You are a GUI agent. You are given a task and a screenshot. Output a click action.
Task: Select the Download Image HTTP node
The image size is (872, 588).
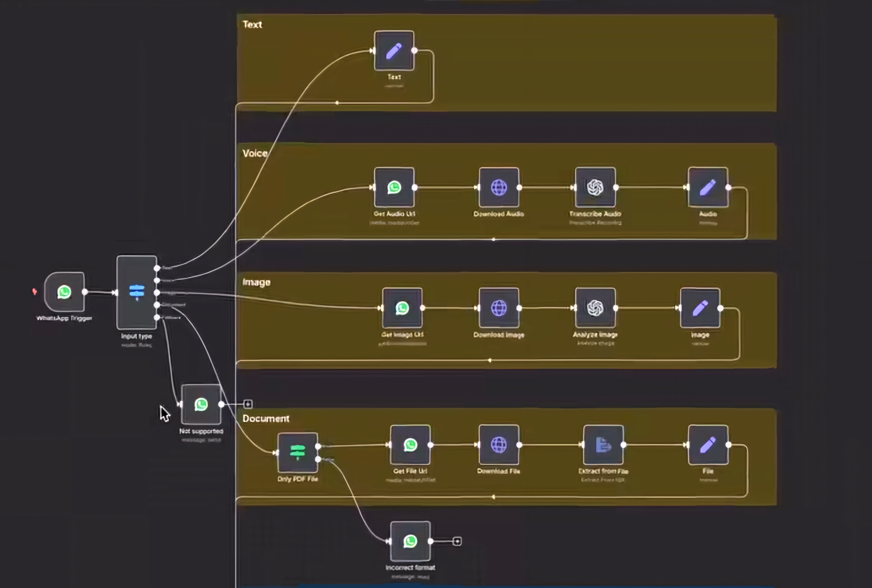pyautogui.click(x=499, y=308)
